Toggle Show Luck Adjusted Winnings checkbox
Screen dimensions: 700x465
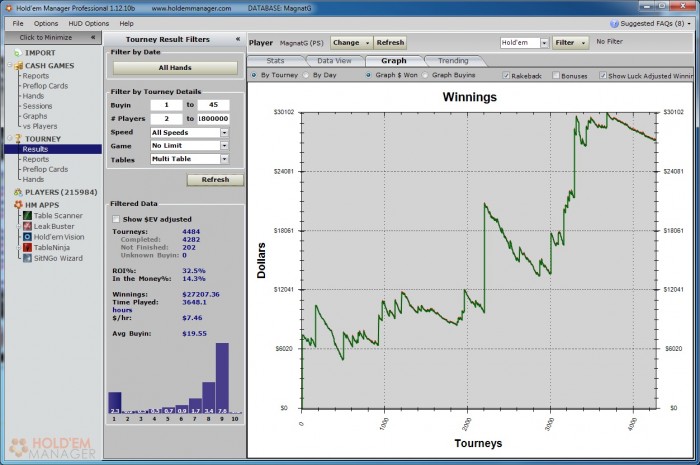[603, 75]
